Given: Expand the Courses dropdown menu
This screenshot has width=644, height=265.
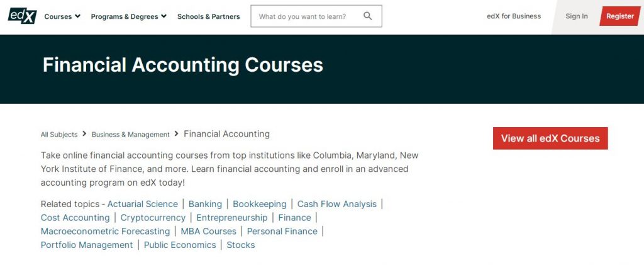Looking at the screenshot, I should (x=62, y=16).
